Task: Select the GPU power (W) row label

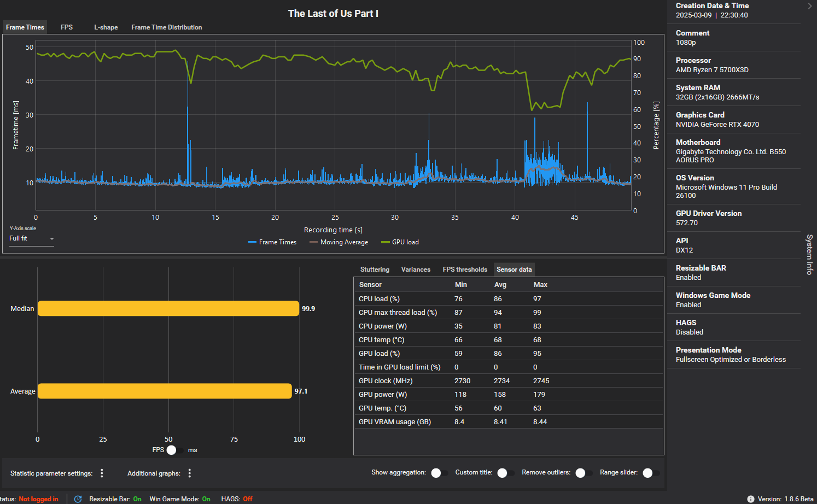Action: [x=383, y=395]
